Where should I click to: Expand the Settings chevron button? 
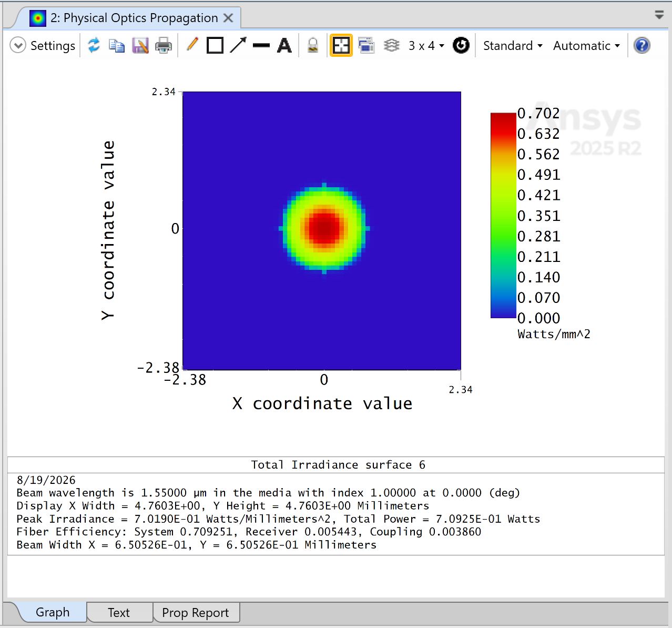18,45
